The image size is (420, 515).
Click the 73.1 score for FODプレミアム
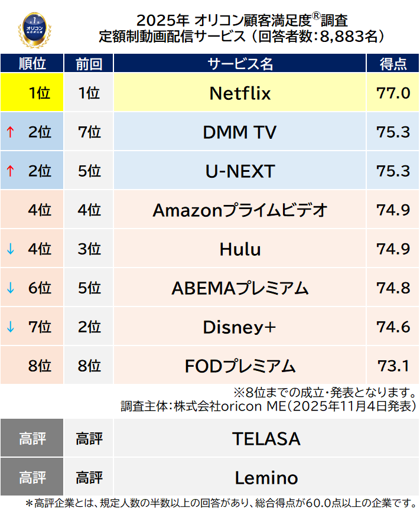point(393,366)
